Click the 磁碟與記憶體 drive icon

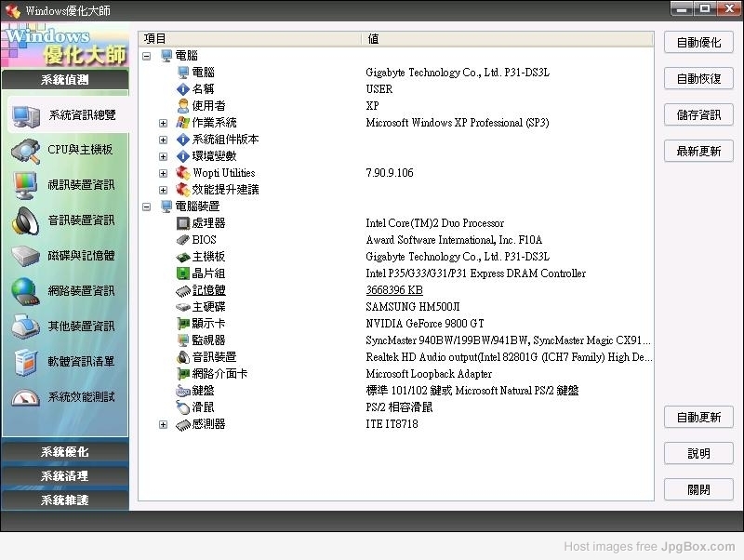click(25, 256)
